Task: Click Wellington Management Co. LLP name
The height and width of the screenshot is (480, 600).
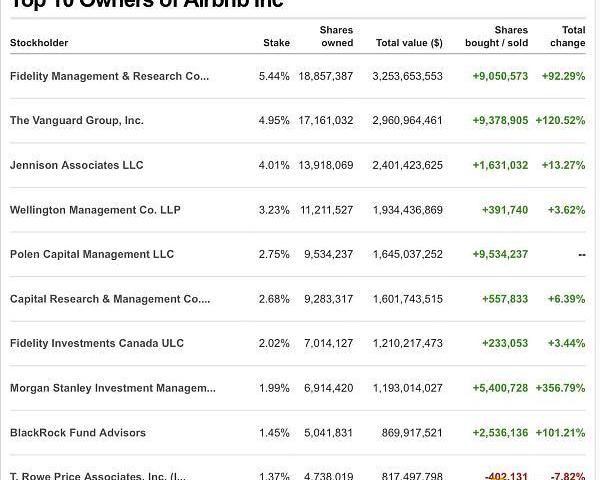Action: pos(95,210)
